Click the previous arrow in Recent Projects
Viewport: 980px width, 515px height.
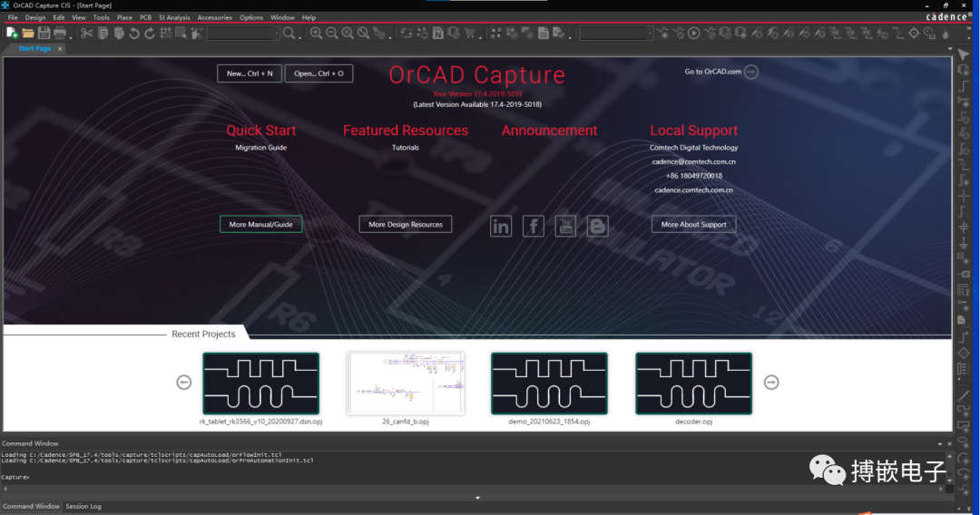coord(183,383)
